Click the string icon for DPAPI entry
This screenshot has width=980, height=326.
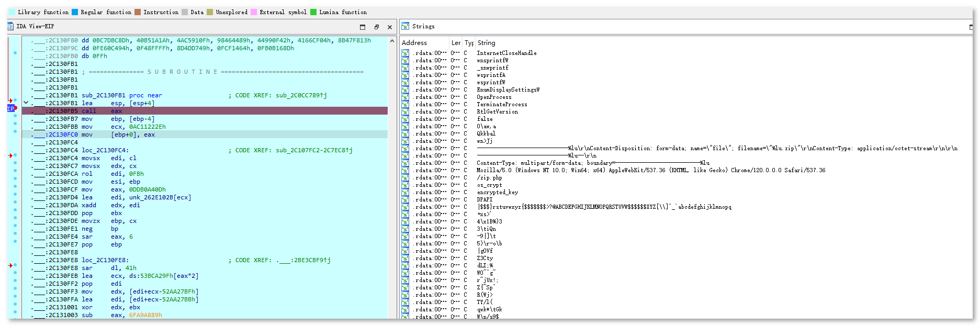click(405, 199)
